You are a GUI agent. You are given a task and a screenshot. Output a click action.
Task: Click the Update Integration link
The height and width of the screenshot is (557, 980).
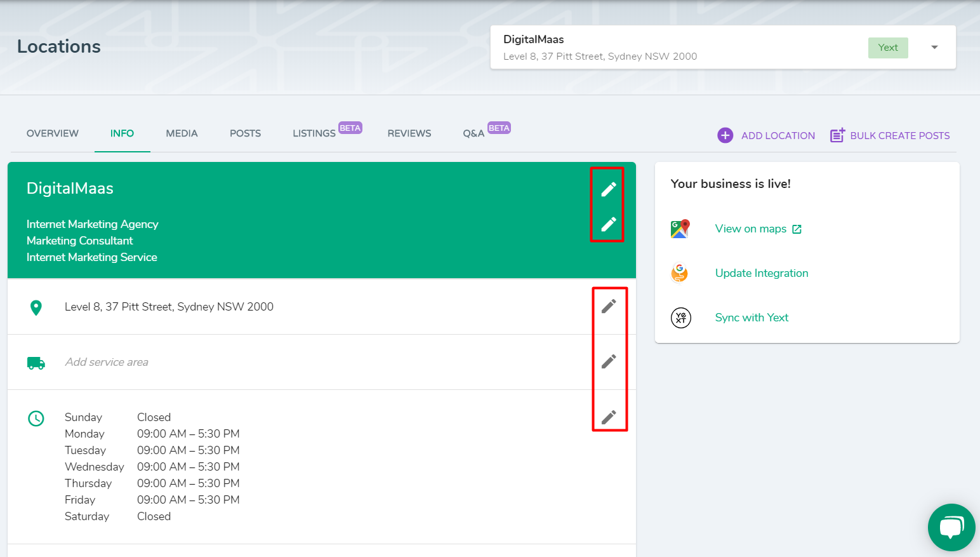pos(762,273)
